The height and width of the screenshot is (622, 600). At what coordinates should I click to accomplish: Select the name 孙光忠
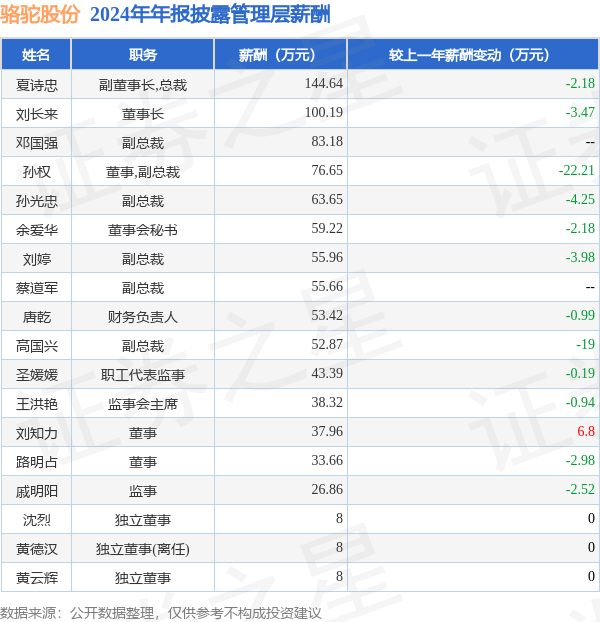click(x=37, y=201)
